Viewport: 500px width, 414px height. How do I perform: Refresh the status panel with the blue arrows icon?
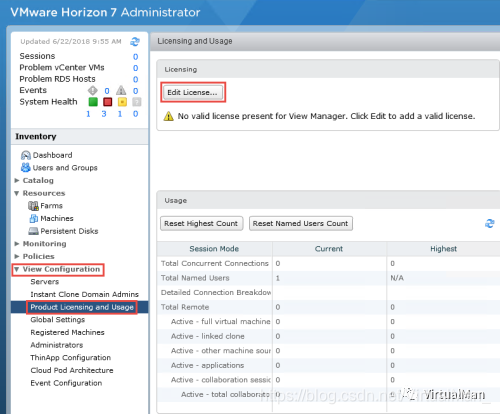coord(135,42)
